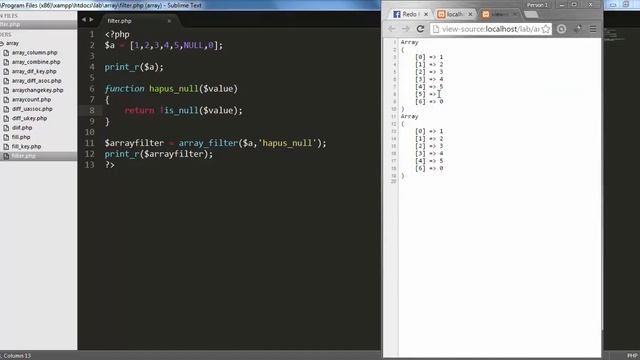Click the Facebook favicon on first tab
640x360 pixels.
tap(396, 14)
